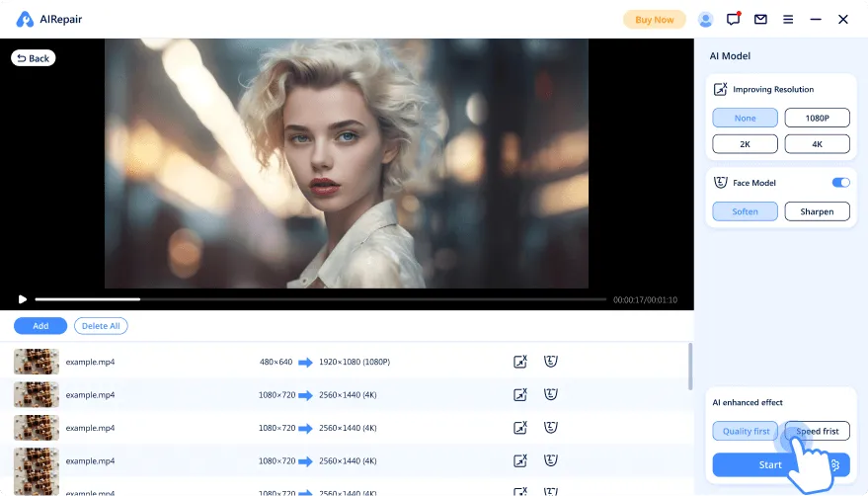The image size is (868, 496).
Task: Open the feedback chat icon with notification
Action: pos(734,19)
